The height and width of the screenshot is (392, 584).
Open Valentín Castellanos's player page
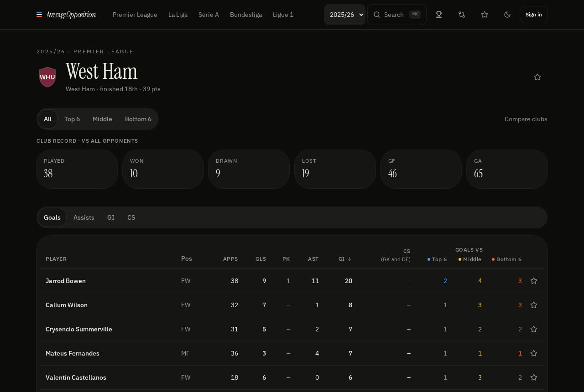[76, 377]
